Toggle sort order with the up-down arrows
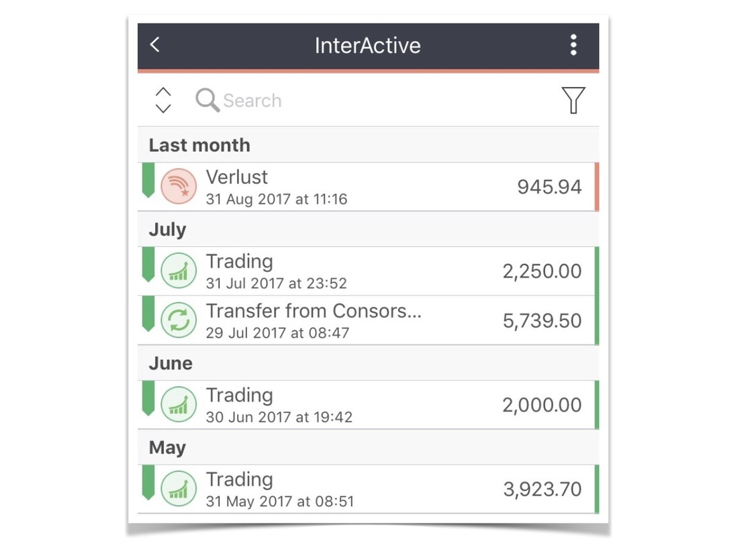Viewport: 752px width, 560px height. click(x=163, y=100)
